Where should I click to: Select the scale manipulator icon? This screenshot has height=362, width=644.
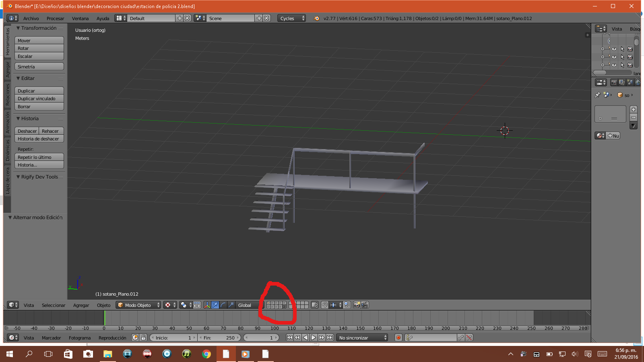[x=231, y=305]
